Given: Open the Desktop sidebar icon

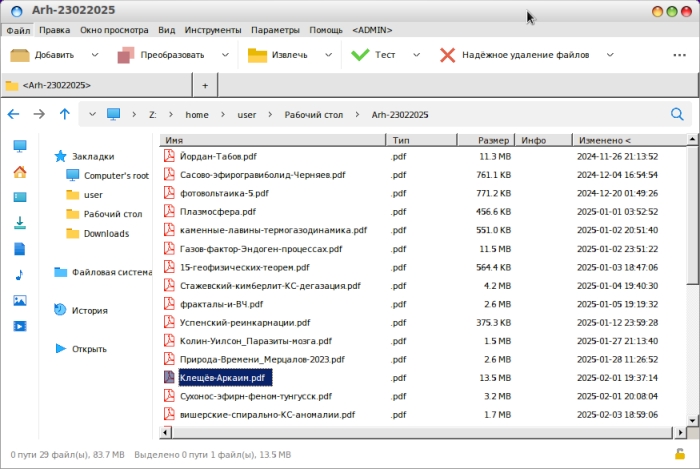Looking at the screenshot, I should [20, 197].
